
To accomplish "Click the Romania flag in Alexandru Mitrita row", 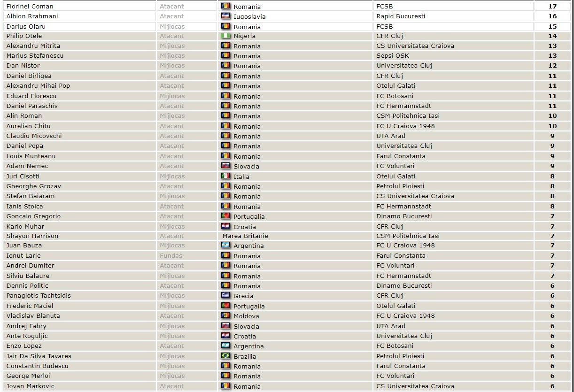I will [x=226, y=46].
